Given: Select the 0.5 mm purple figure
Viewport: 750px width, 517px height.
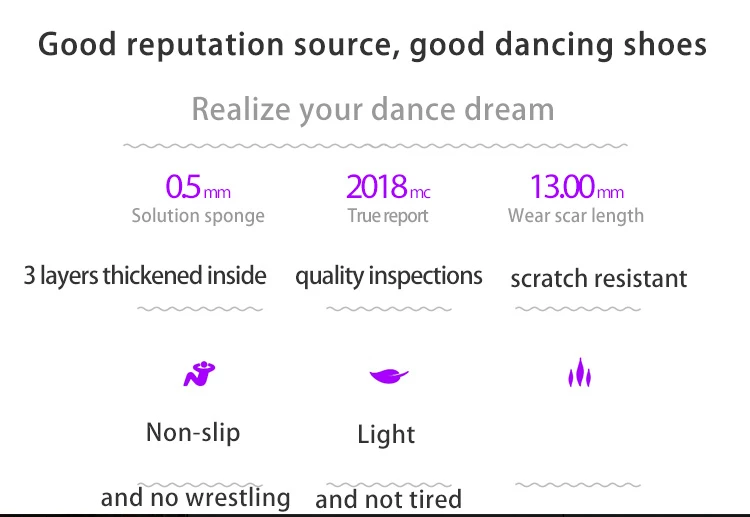Looking at the screenshot, I should click(x=198, y=187).
